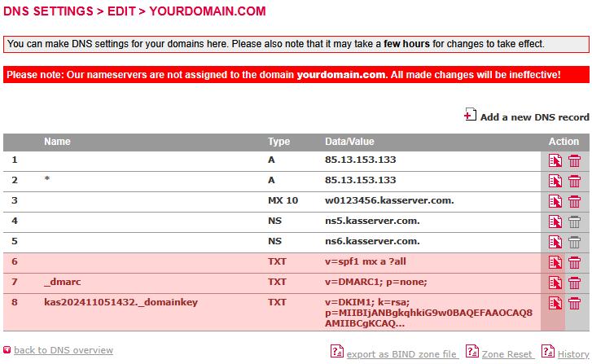The image size is (592, 364).
Task: Delete the _dmarc TXT record
Action: [x=574, y=283]
